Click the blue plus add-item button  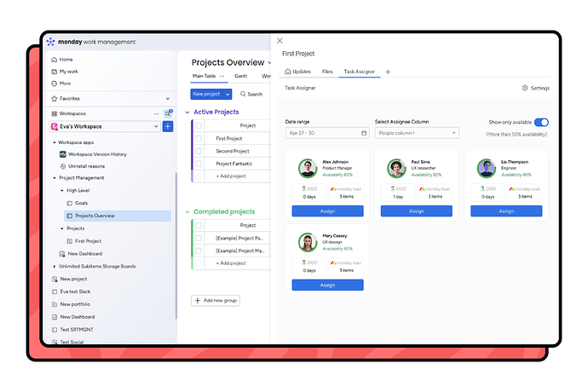tap(168, 126)
